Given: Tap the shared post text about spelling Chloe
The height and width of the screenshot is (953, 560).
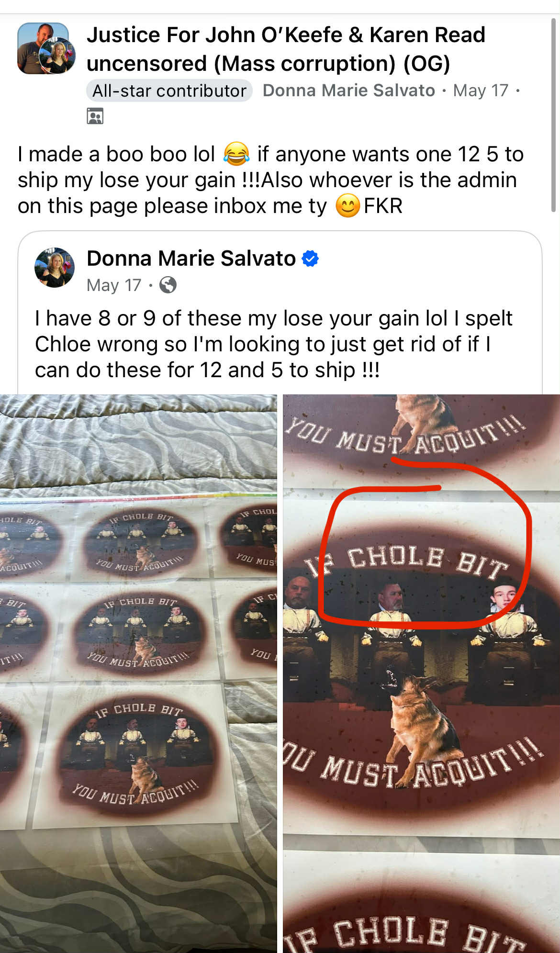Looking at the screenshot, I should click(x=274, y=344).
